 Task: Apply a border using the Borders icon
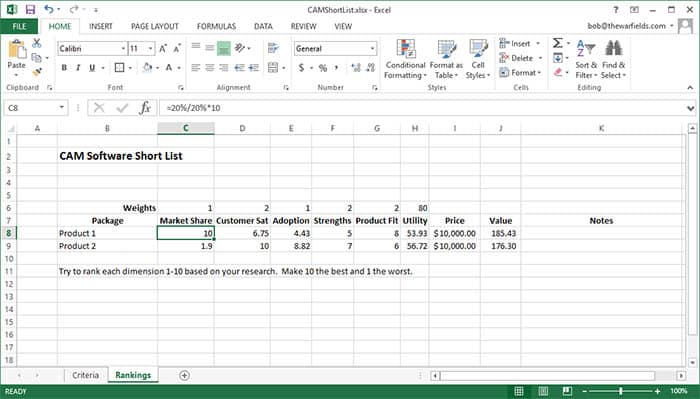[x=119, y=68]
